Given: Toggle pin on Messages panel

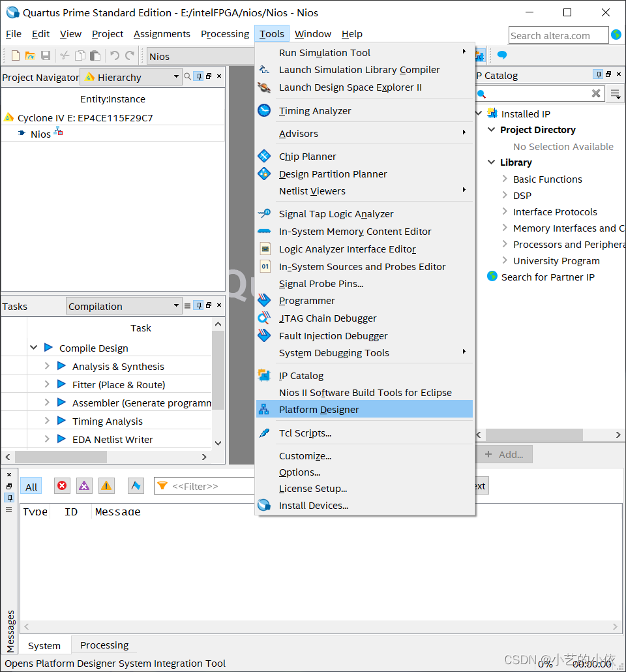Looking at the screenshot, I should tap(9, 498).
